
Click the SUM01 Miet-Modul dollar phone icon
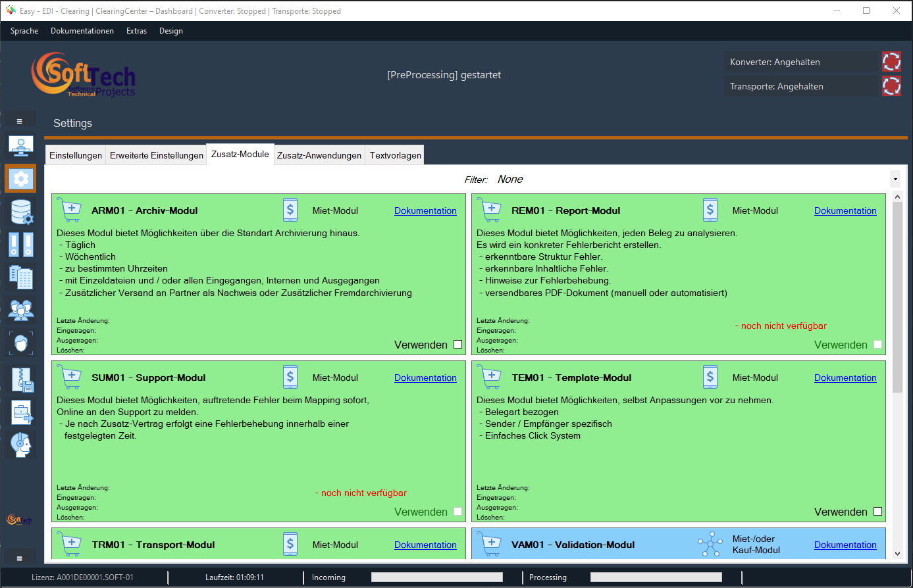click(x=290, y=377)
